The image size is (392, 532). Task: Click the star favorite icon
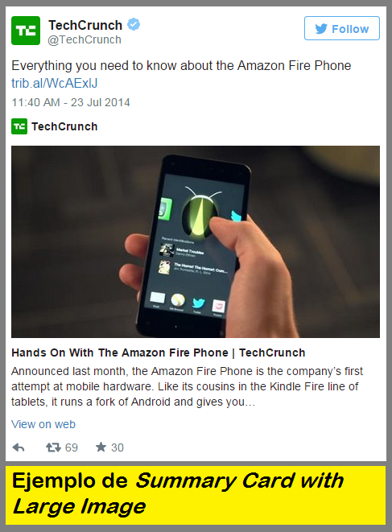click(x=101, y=447)
